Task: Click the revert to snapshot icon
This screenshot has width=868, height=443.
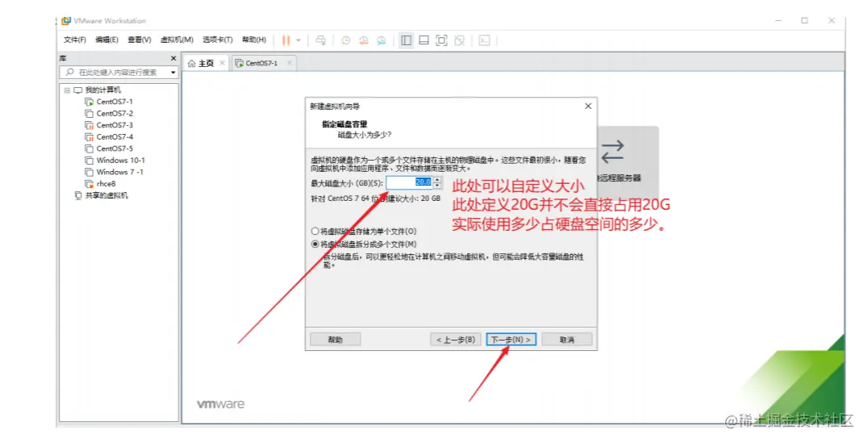Action: click(364, 40)
